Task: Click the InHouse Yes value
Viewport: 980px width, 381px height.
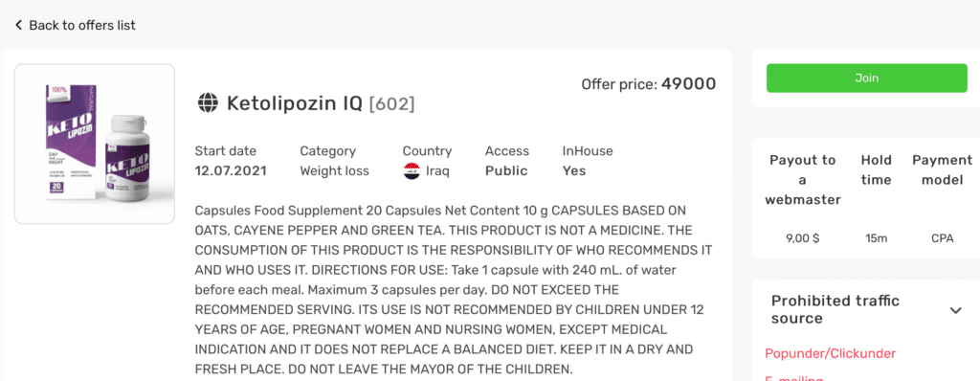Action: (574, 170)
